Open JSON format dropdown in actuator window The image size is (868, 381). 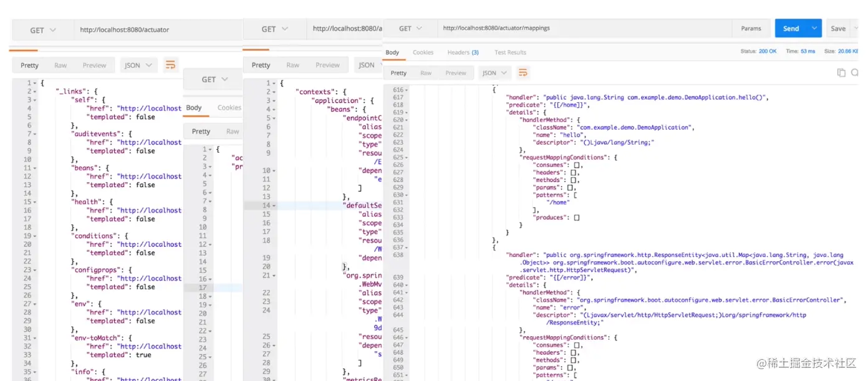[138, 65]
